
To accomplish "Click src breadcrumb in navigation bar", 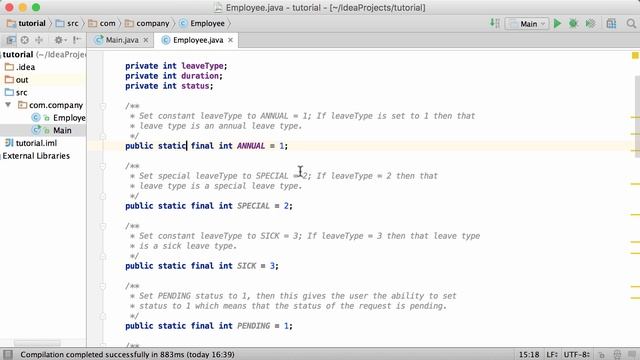I will 67,23.
